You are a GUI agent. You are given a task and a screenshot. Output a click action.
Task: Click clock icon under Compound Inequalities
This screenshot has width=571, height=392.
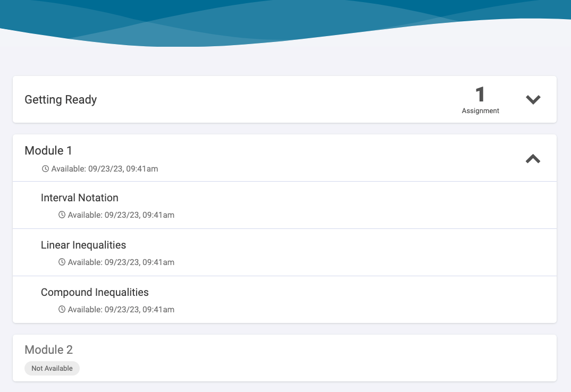(x=62, y=309)
